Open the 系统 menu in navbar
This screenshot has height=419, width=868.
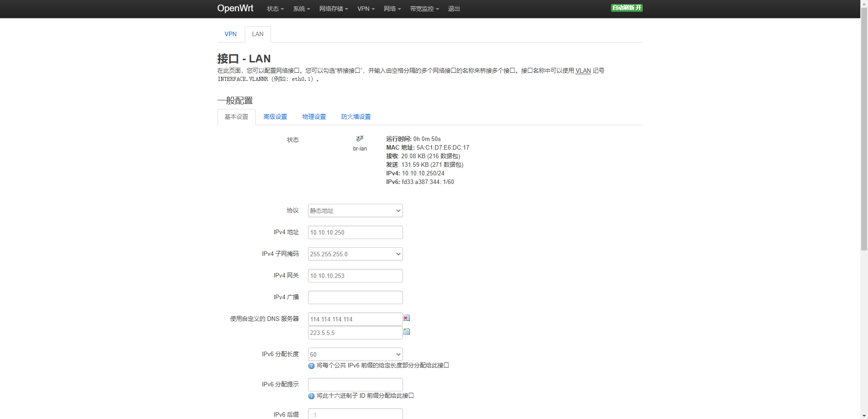[301, 9]
